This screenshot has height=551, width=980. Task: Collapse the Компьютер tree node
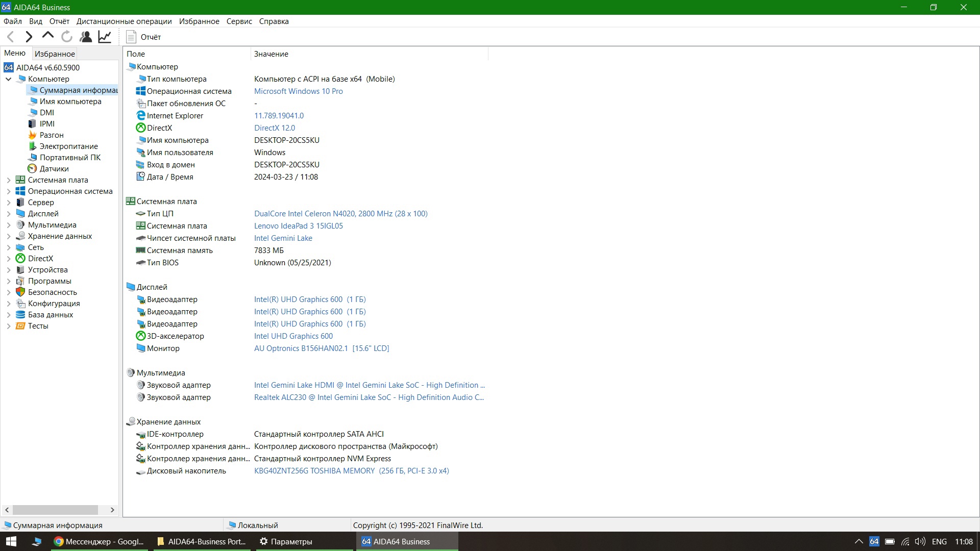click(x=9, y=79)
